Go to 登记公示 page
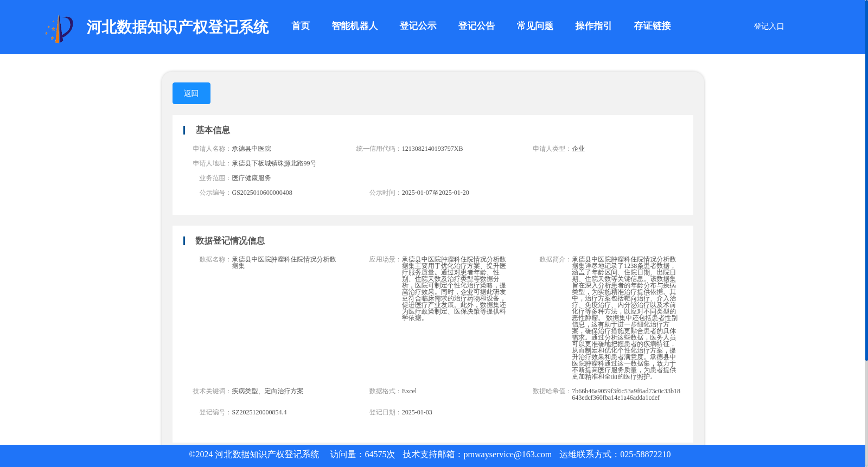Image resolution: width=868 pixels, height=467 pixels. (x=418, y=26)
